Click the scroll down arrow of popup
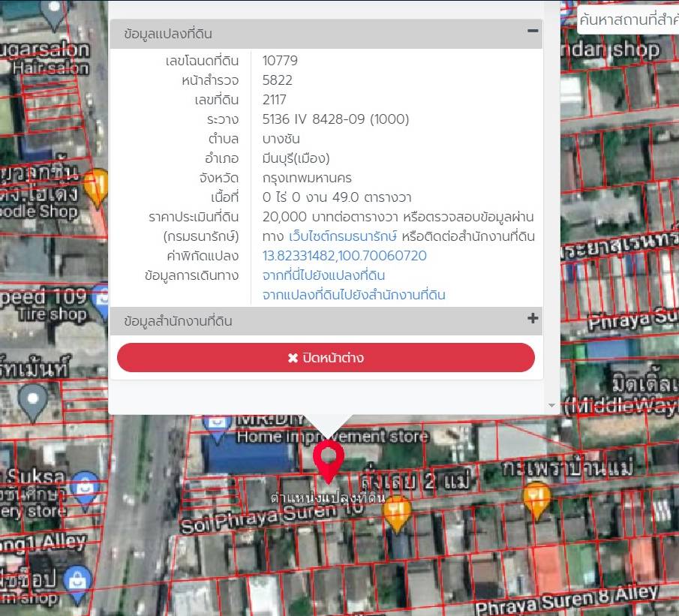 [551, 405]
